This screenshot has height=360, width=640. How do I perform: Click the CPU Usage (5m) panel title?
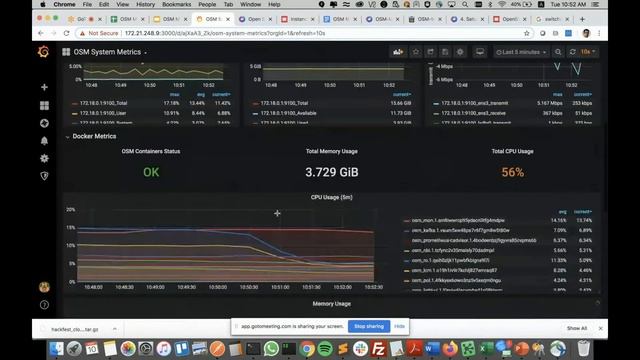(x=331, y=197)
